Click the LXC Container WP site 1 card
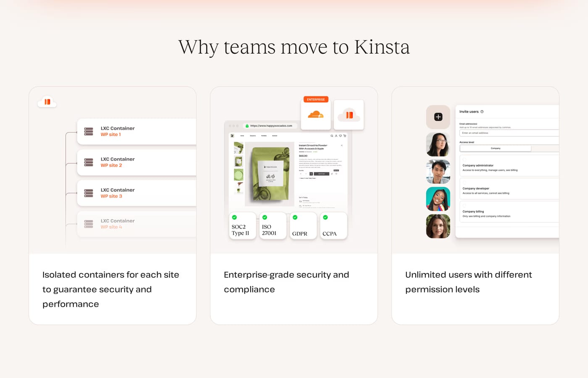 point(136,131)
